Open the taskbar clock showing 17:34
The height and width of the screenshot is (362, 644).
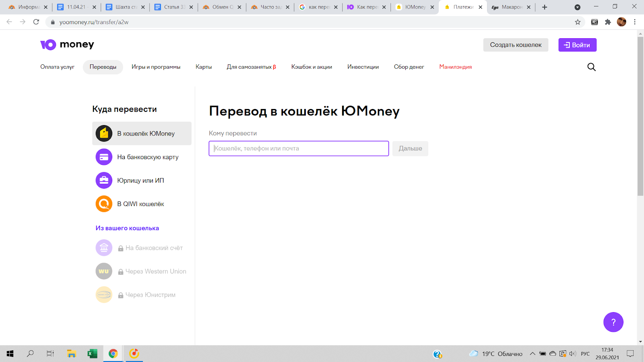607,354
